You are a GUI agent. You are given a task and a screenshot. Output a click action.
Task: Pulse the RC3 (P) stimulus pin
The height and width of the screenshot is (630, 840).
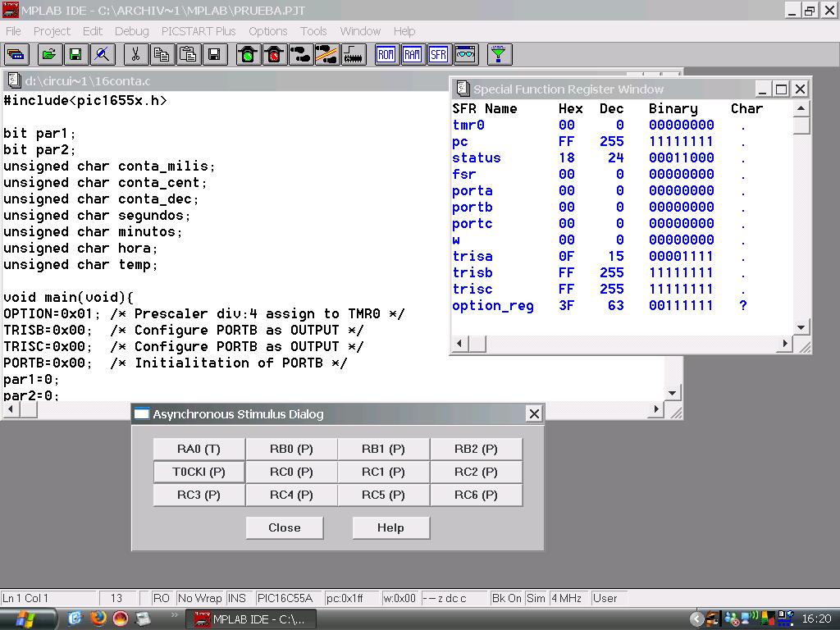(x=199, y=495)
